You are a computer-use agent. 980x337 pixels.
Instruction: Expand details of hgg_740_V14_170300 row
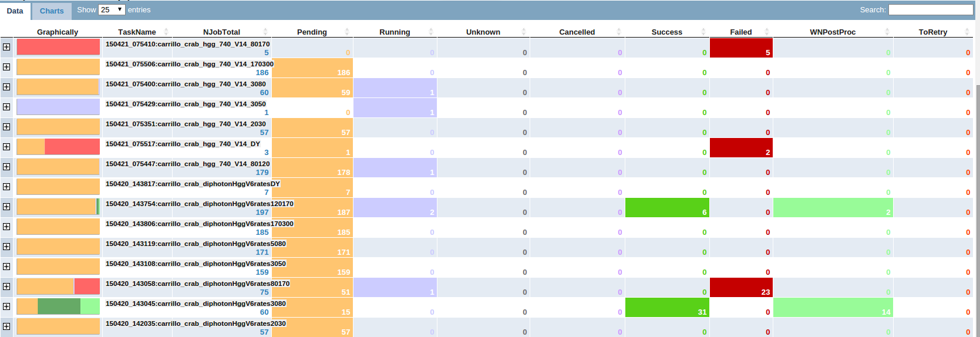pos(6,67)
